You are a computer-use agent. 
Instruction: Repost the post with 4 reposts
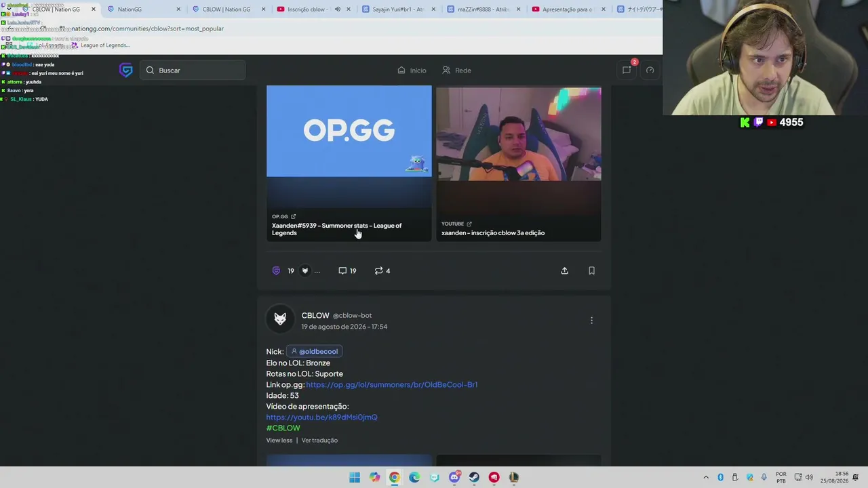(382, 270)
